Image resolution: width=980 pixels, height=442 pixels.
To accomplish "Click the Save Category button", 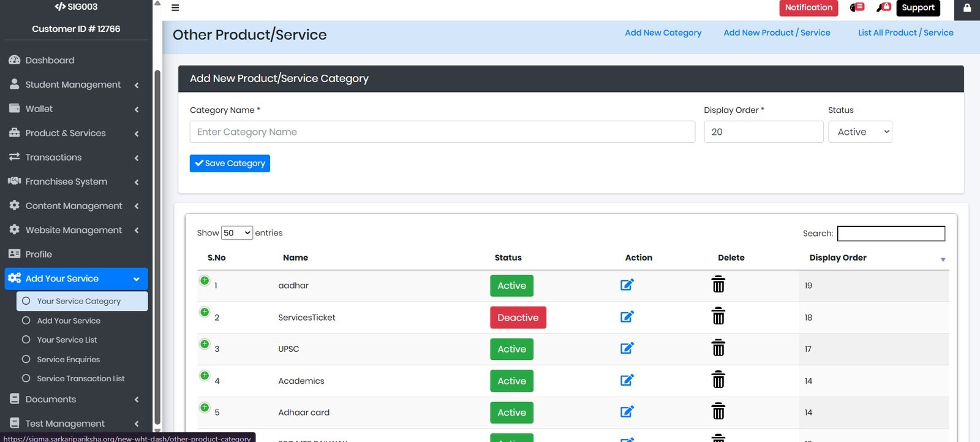I will tap(230, 163).
